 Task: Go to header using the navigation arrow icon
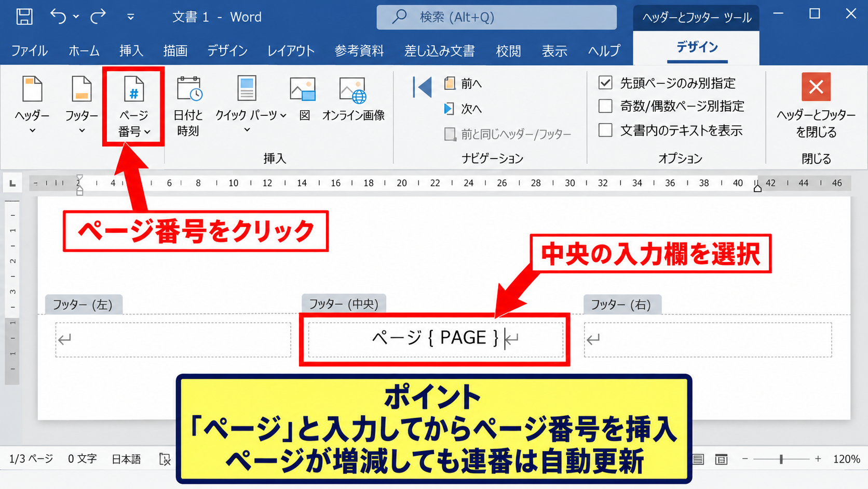pyautogui.click(x=423, y=87)
